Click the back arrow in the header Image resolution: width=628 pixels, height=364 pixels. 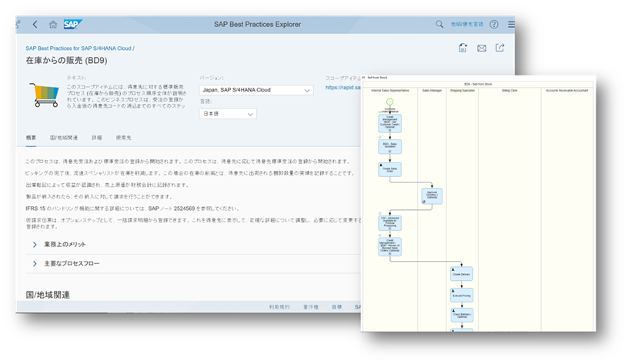pyautogui.click(x=35, y=25)
